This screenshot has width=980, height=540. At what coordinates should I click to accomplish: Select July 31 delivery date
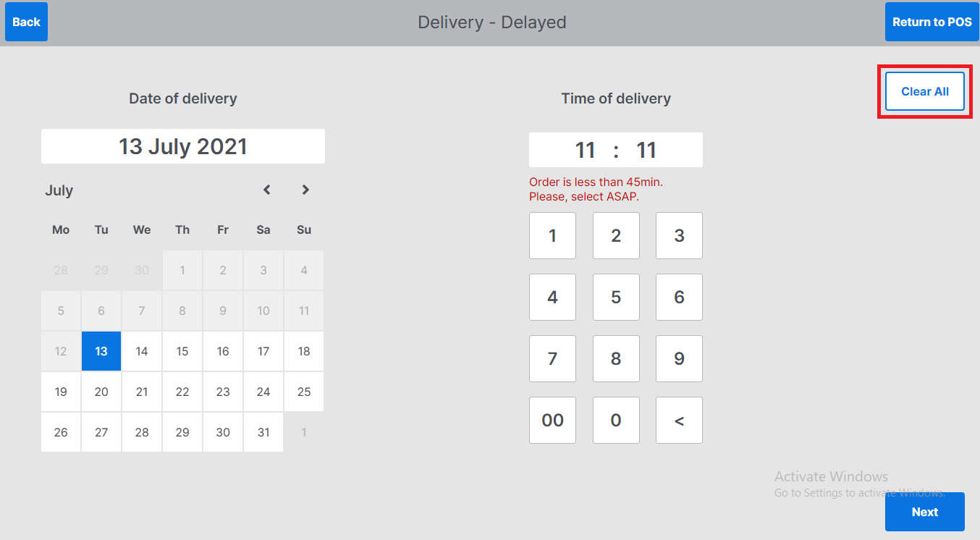click(x=263, y=432)
